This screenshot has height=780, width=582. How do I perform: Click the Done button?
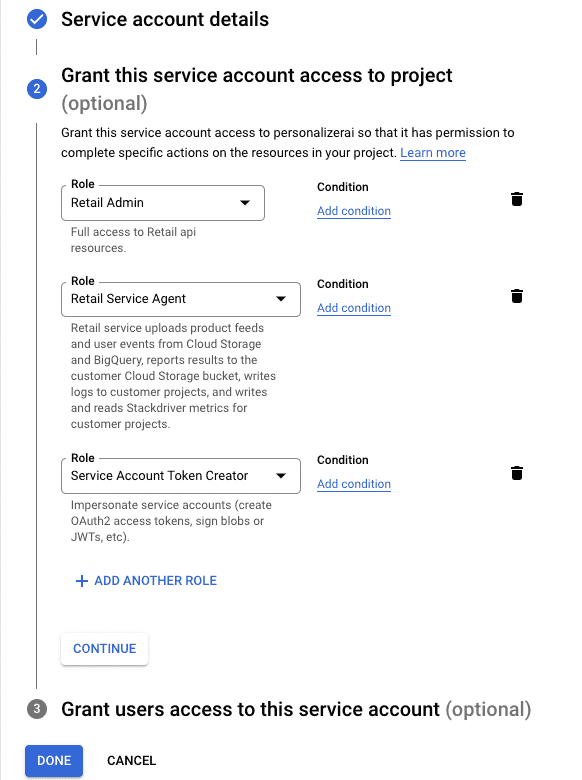54,761
